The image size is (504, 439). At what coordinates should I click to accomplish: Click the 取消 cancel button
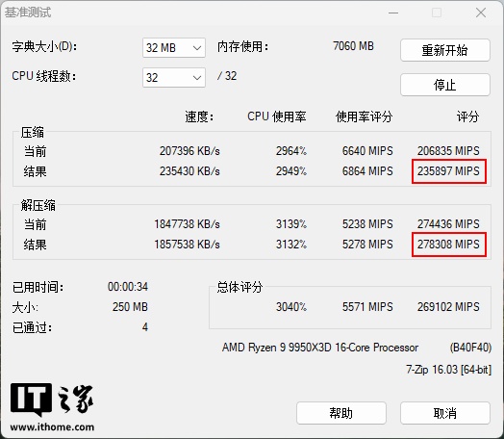(x=445, y=413)
